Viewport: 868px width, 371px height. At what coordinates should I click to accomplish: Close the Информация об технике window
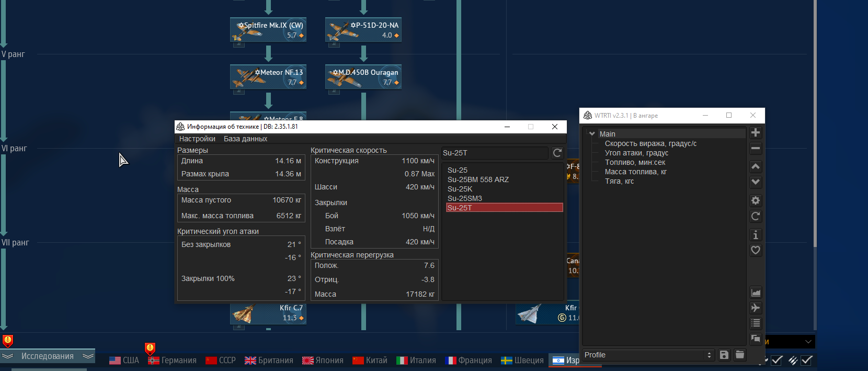pyautogui.click(x=555, y=127)
